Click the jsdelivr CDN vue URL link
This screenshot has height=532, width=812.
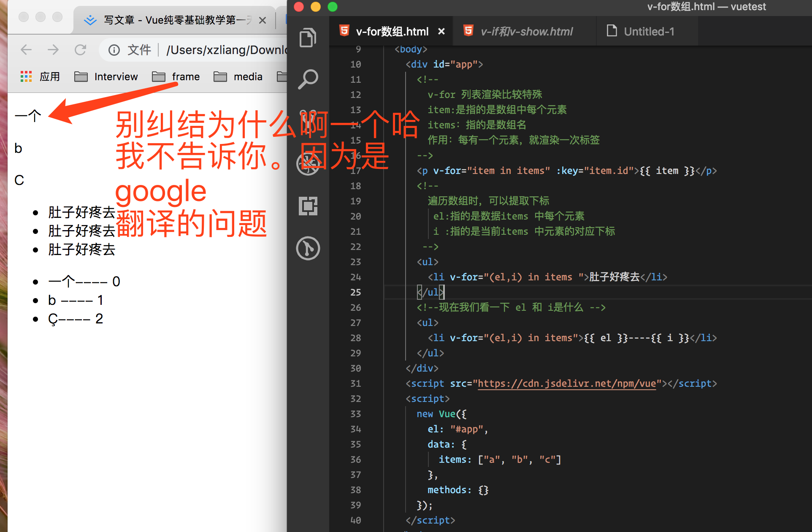(x=566, y=383)
